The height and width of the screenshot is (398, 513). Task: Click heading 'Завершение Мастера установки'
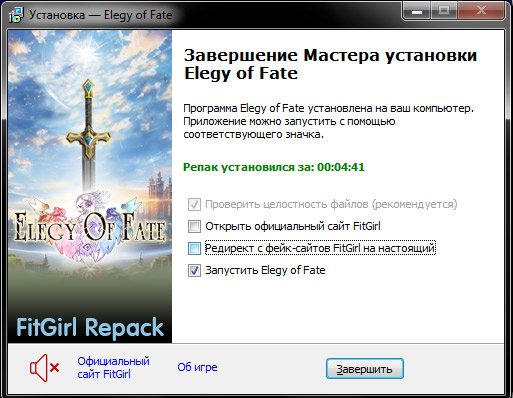[330, 64]
